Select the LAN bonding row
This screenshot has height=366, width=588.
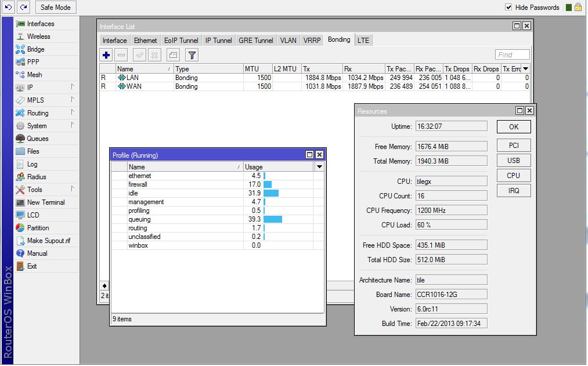pos(314,78)
